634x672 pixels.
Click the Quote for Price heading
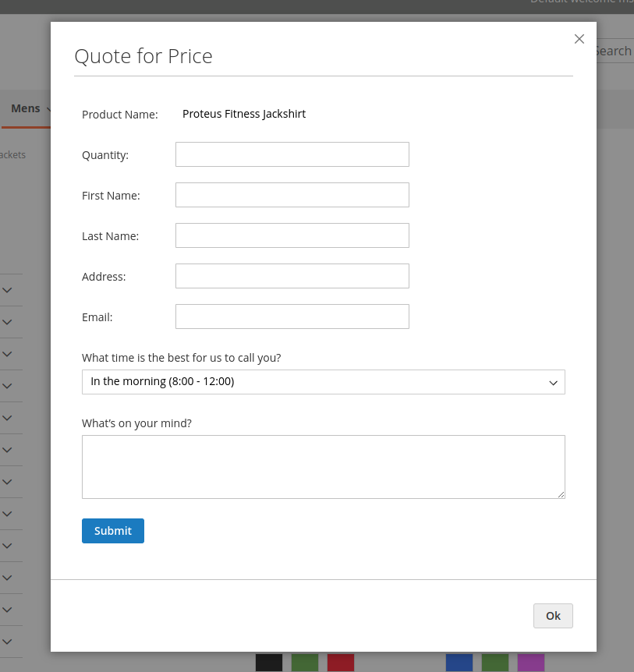point(143,56)
